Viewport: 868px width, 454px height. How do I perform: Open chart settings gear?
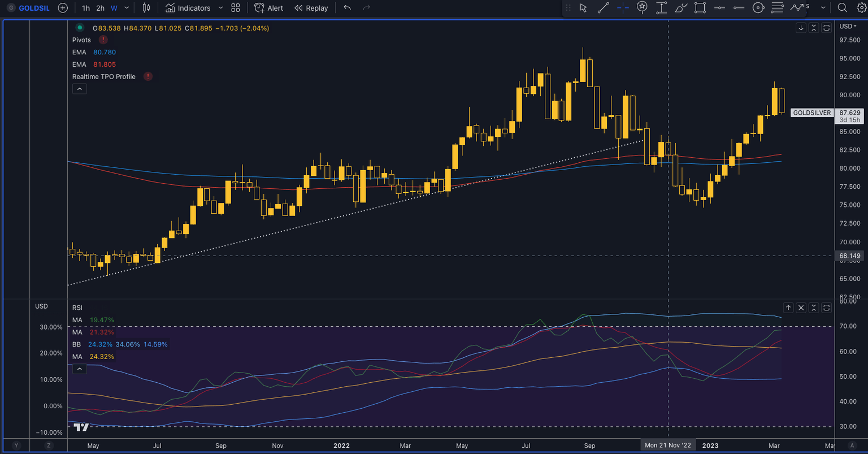pyautogui.click(x=861, y=8)
